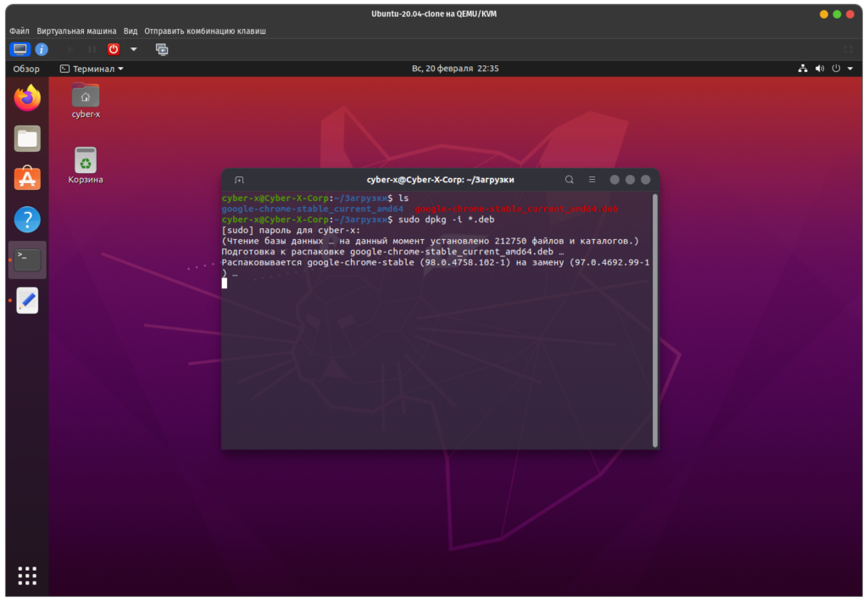Show the VM graphical console view
Image resolution: width=868 pixels, height=602 pixels.
[19, 49]
